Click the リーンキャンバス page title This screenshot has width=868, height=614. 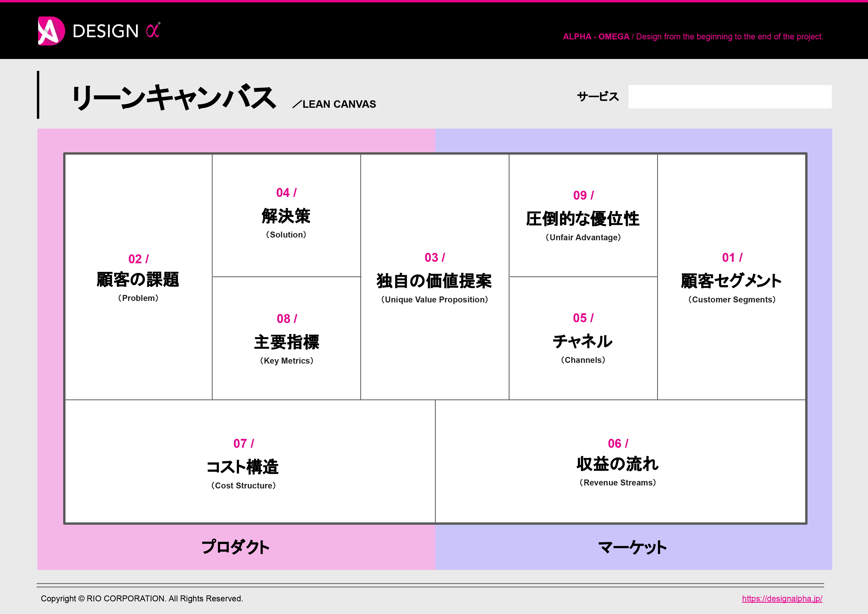tap(176, 96)
